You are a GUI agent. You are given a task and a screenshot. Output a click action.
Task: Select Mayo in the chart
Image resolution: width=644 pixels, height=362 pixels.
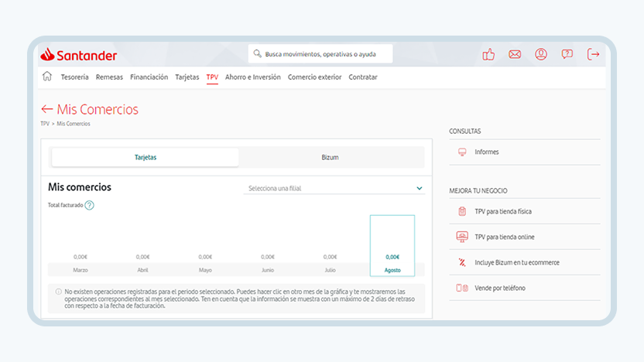click(205, 270)
